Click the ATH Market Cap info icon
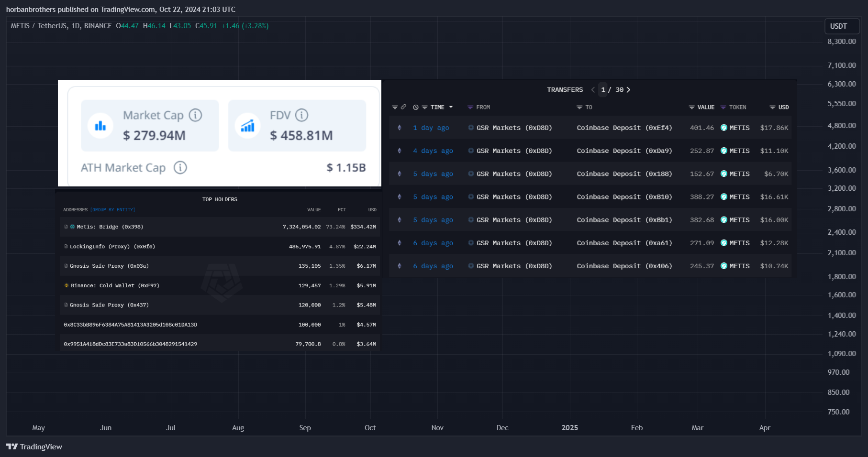This screenshot has width=868, height=457. tap(180, 167)
